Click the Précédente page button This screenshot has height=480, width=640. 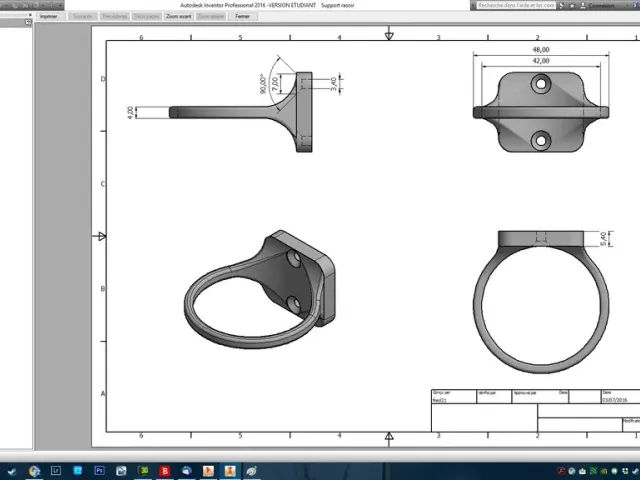coord(115,16)
